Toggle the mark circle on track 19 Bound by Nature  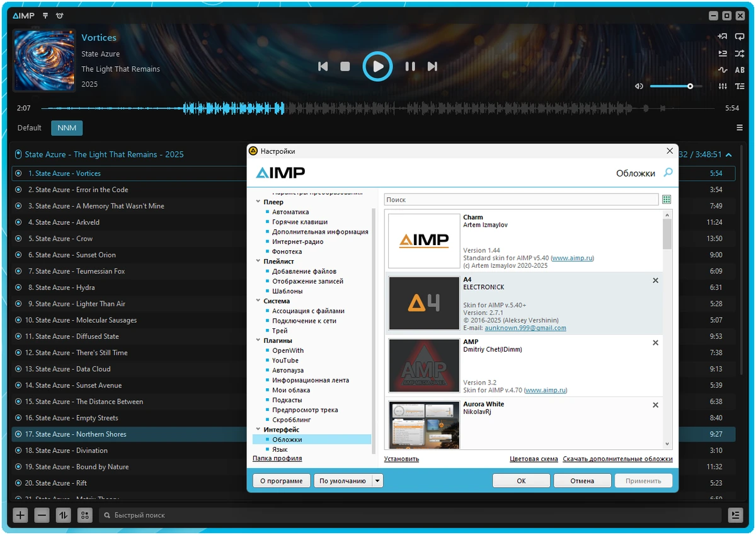(18, 467)
